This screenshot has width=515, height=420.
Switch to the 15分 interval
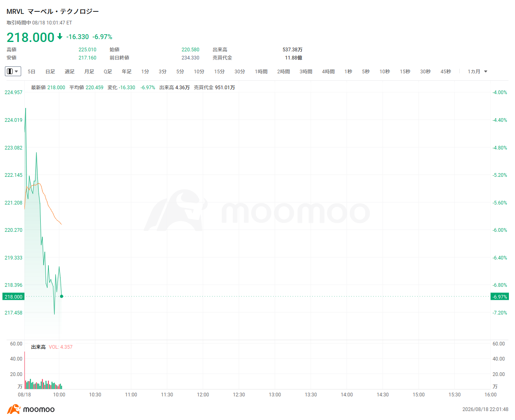tap(219, 71)
